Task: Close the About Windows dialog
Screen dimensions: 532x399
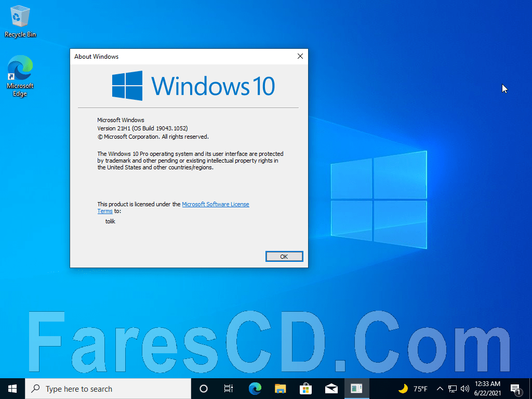Action: pos(300,56)
